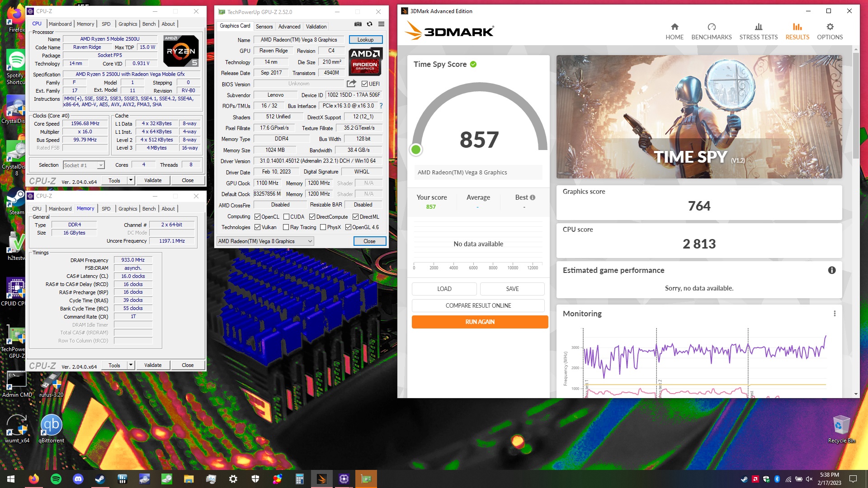Viewport: 868px width, 488px height.
Task: Open the Firefox desktop shortcut
Action: click(x=17, y=19)
